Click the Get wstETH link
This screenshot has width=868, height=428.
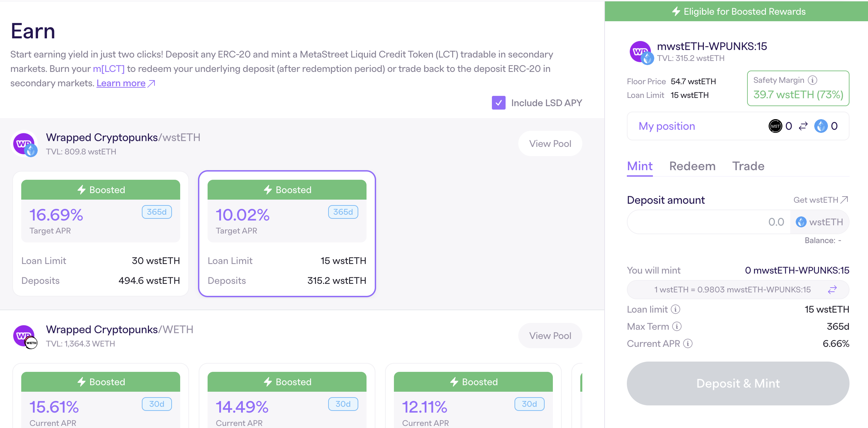coord(820,200)
